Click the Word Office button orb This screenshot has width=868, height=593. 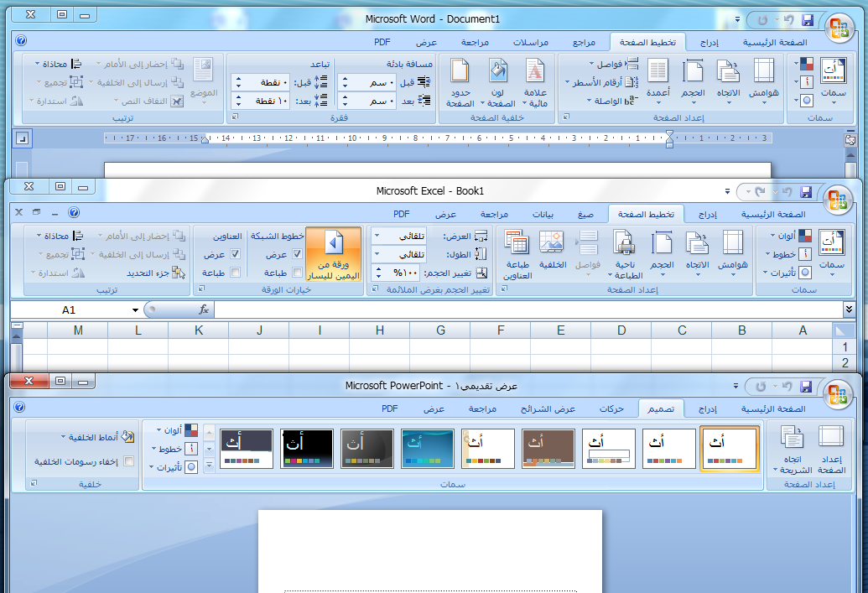839,27
